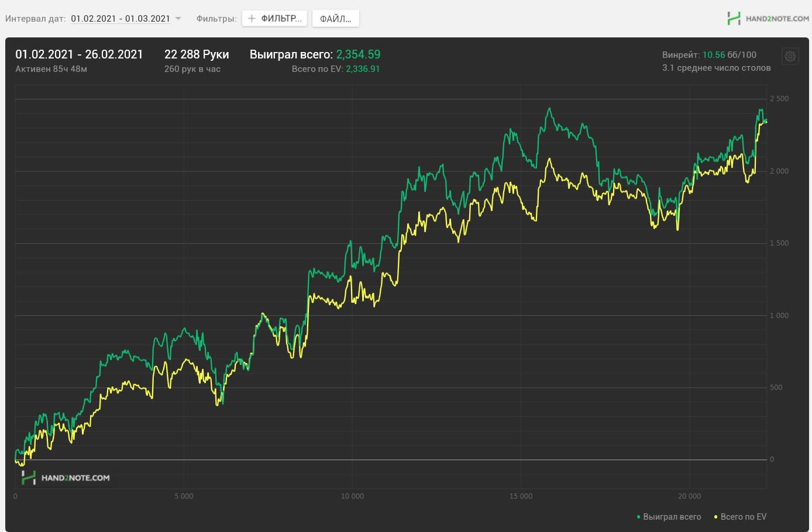Click the Фильтры label
Image resolution: width=812 pixels, height=532 pixels.
pyautogui.click(x=216, y=18)
